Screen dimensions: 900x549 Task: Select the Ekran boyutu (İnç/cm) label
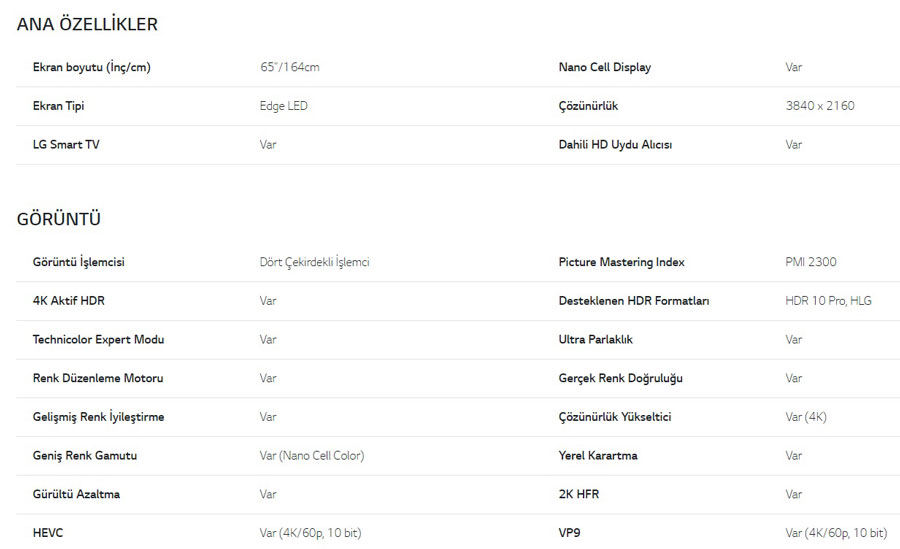[91, 67]
